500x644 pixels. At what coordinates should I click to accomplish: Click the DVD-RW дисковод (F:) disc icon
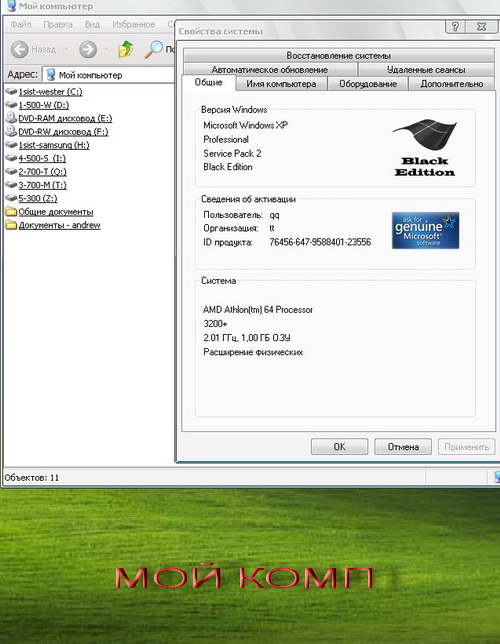coord(11,131)
